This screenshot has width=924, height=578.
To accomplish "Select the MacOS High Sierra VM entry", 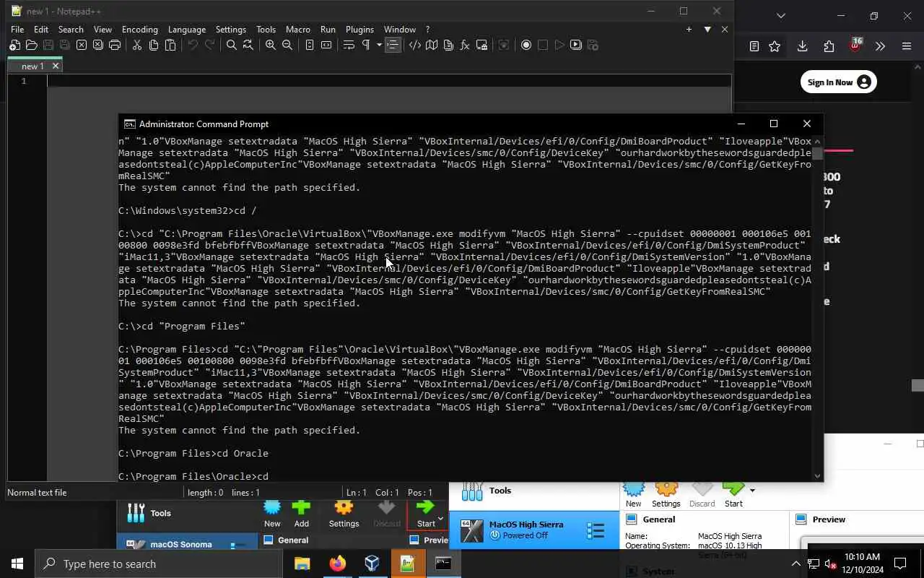I will click(534, 530).
